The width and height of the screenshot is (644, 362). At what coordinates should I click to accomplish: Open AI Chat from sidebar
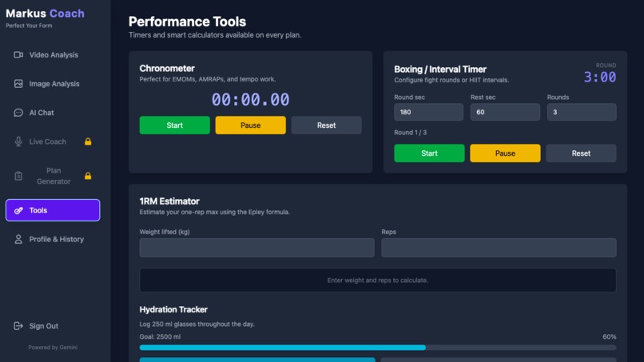click(53, 113)
